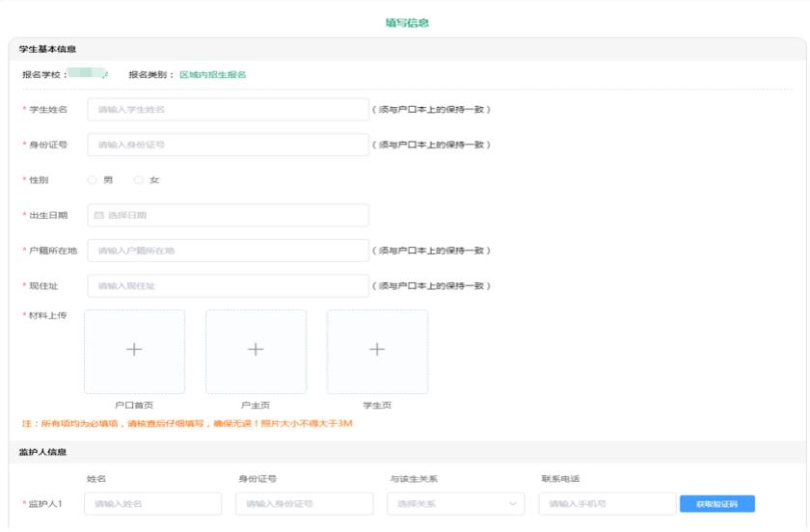Click the 监护人信息 section header

(42, 452)
